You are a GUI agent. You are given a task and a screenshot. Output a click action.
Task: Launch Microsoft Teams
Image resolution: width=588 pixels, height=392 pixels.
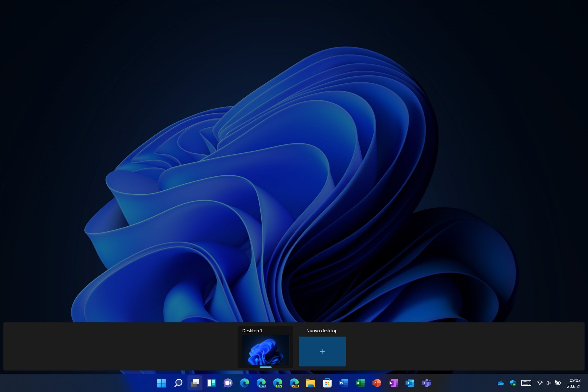coord(426,383)
